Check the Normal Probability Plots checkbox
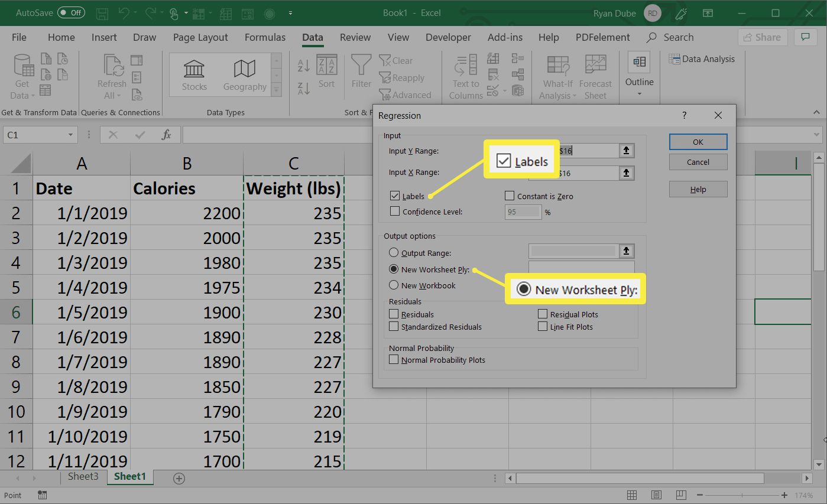This screenshot has width=827, height=504. pos(394,359)
